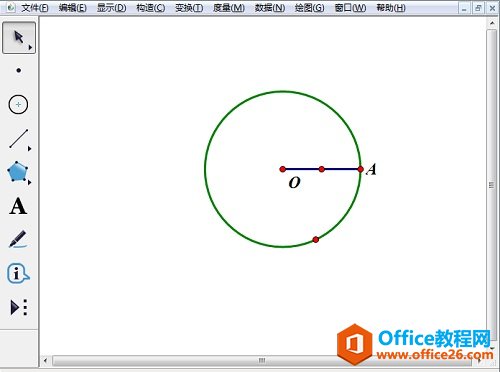Select the Information tool
Screen dimensions: 500x372
click(x=18, y=274)
